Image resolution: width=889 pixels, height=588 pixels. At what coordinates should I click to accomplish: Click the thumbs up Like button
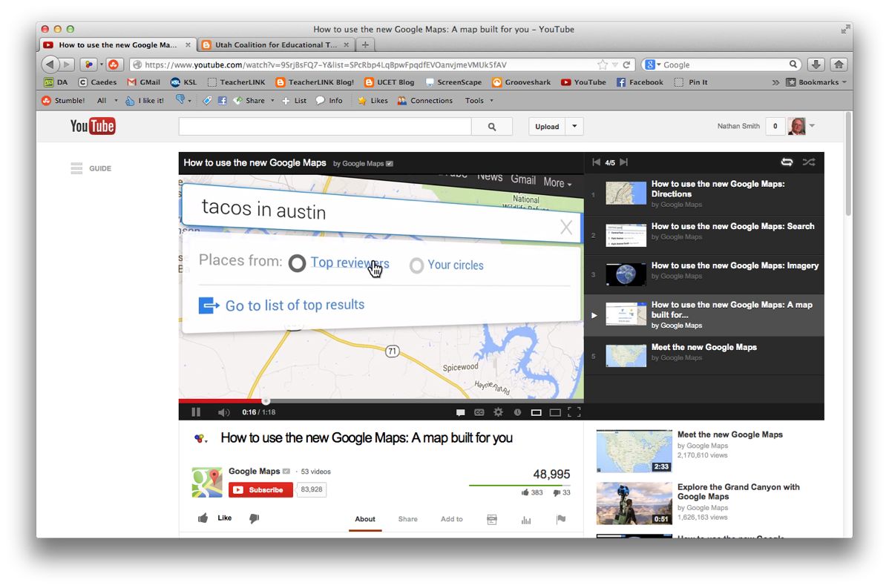pos(215,518)
